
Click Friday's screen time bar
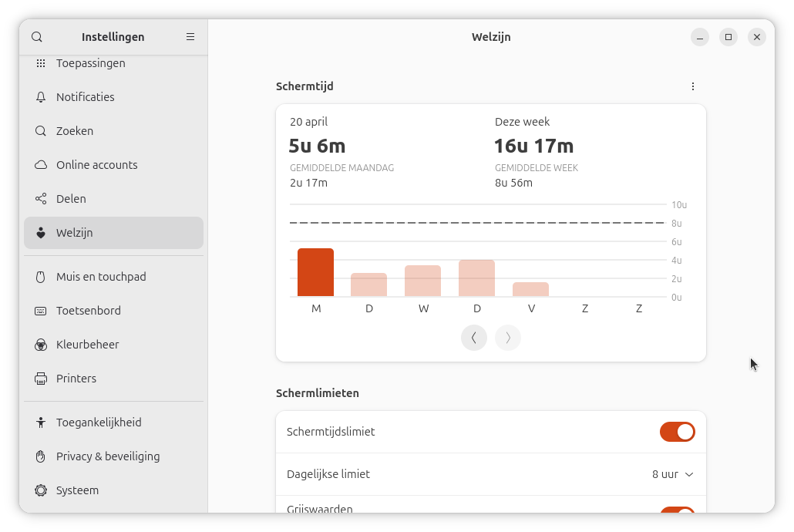click(530, 289)
